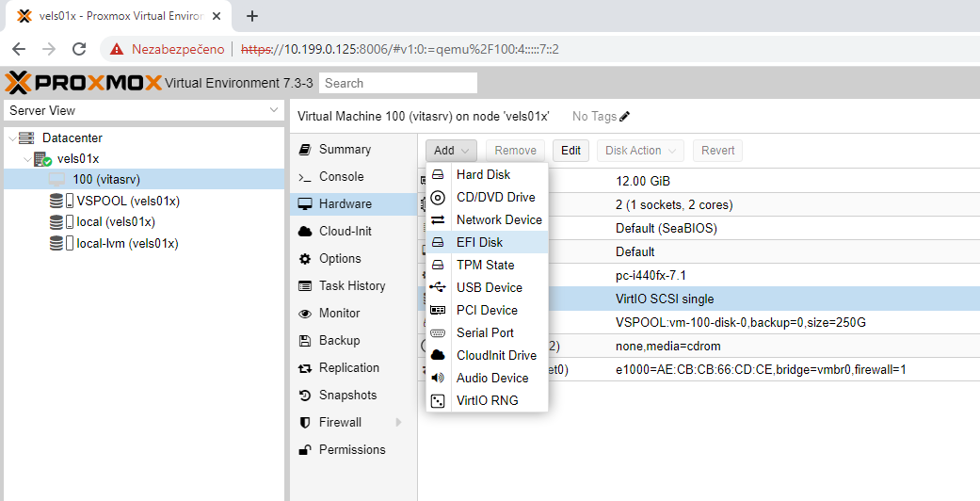Image resolution: width=980 pixels, height=501 pixels.
Task: Click the local-lvm storage icon
Action: (x=62, y=244)
